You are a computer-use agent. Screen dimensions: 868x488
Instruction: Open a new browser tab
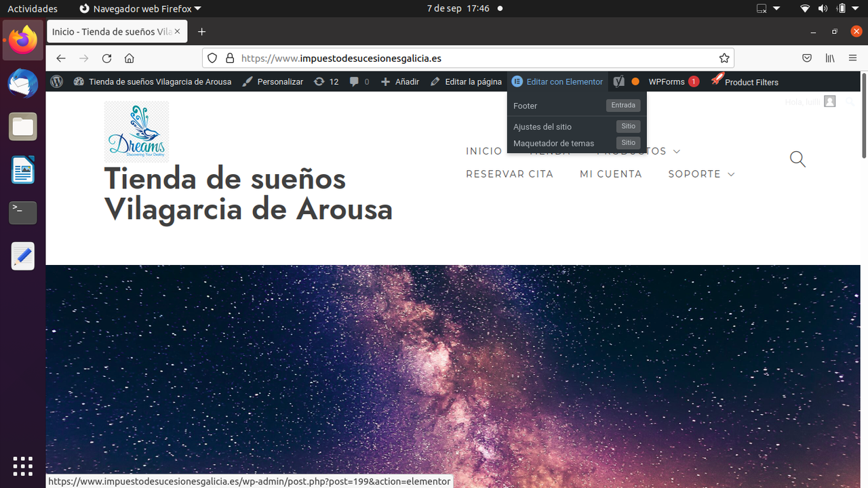[x=201, y=32]
